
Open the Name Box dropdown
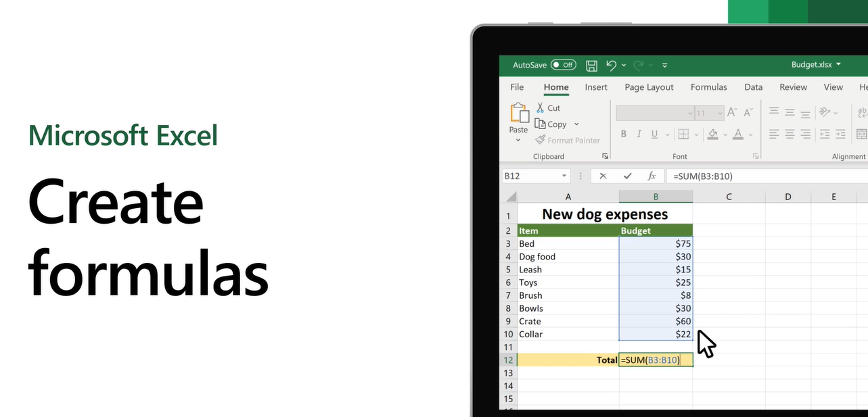565,176
